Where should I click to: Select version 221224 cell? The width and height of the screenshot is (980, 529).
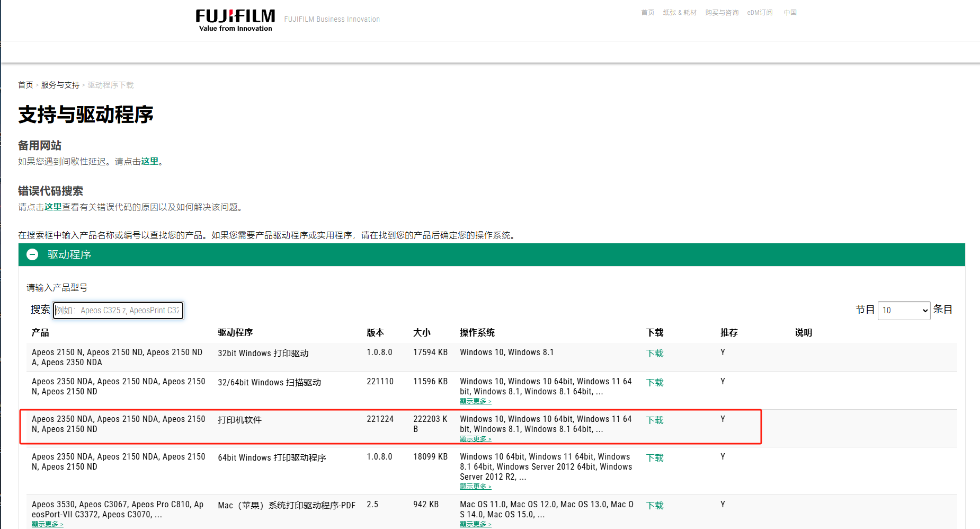click(x=380, y=419)
